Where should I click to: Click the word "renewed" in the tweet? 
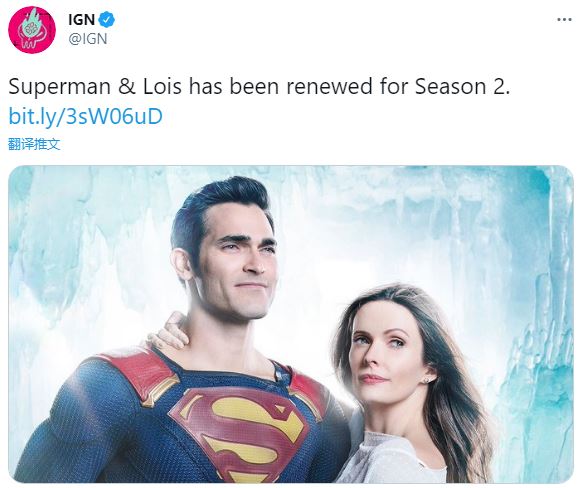pyautogui.click(x=329, y=86)
